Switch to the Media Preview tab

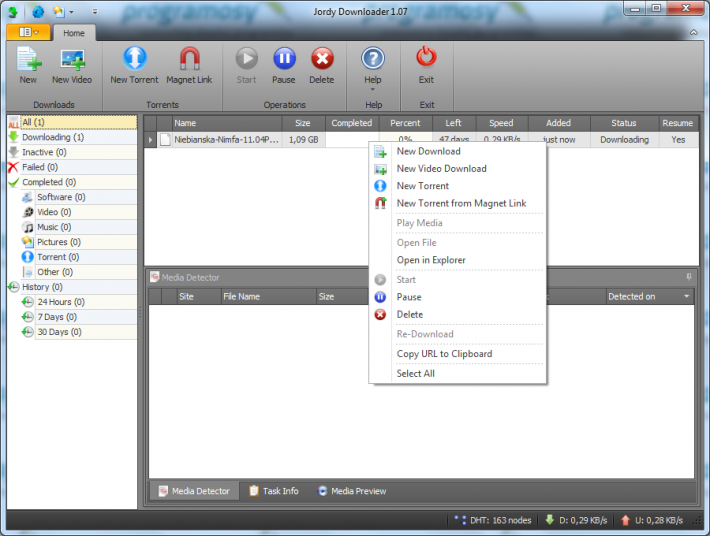[x=352, y=491]
